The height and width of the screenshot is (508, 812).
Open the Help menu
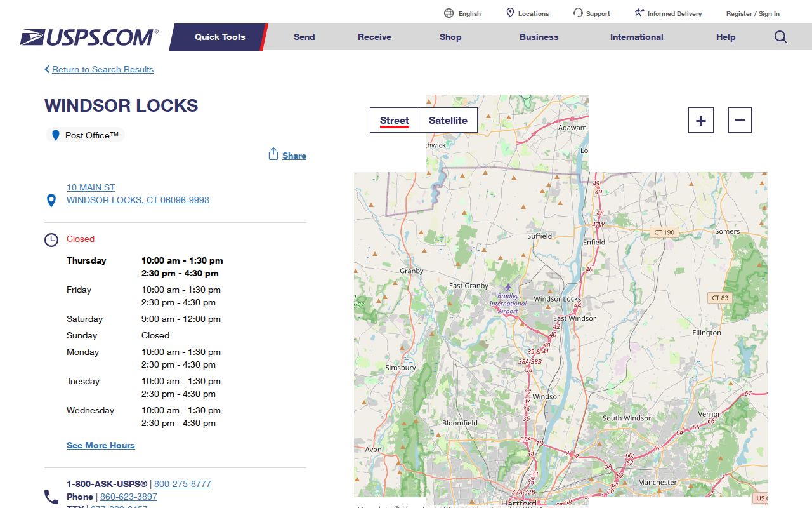[x=726, y=37]
